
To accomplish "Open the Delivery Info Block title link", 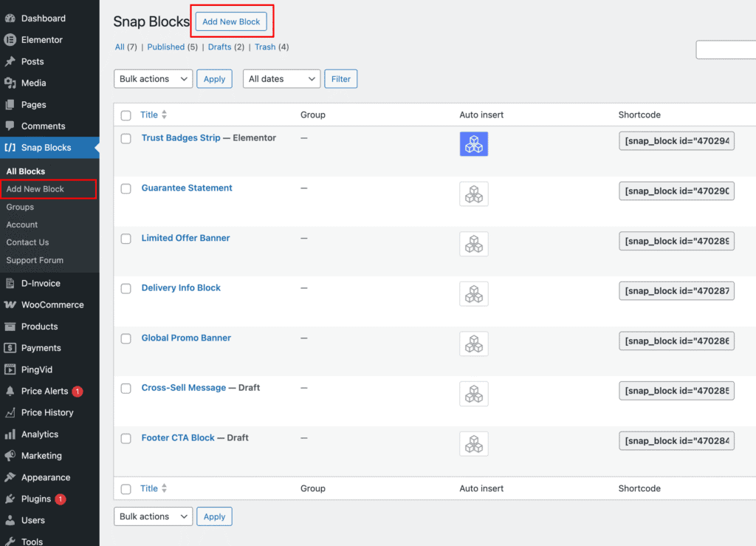I will (181, 288).
